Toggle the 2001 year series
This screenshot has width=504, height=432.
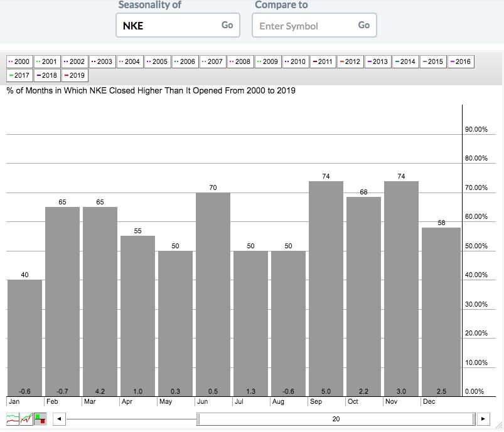click(x=47, y=61)
